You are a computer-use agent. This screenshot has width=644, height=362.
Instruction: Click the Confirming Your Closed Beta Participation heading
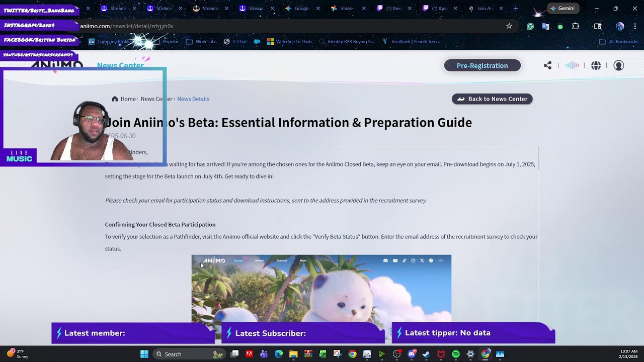pos(160,224)
